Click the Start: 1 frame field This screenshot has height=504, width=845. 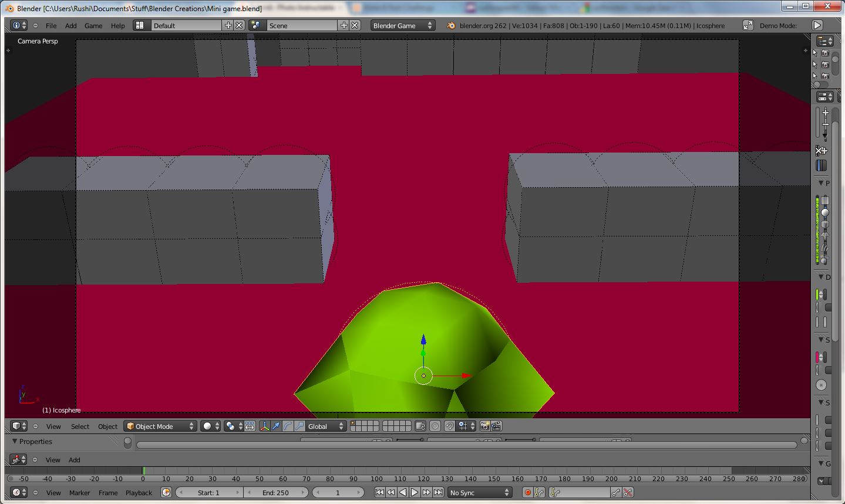210,492
